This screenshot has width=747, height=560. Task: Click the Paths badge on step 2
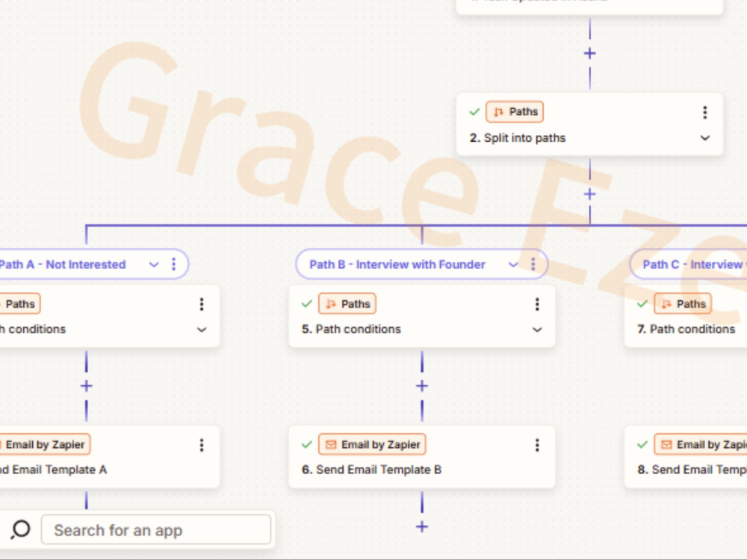(x=515, y=112)
